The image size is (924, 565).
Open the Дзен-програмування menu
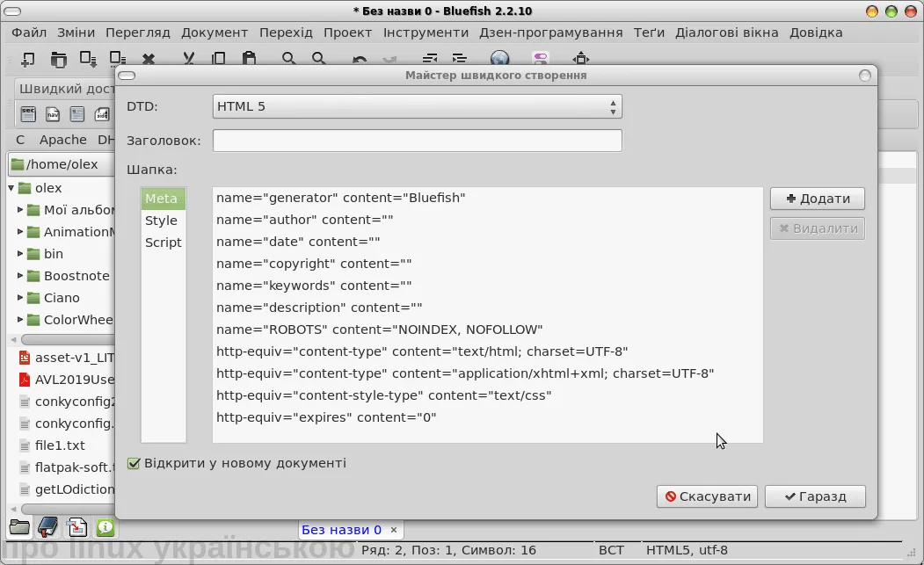pyautogui.click(x=551, y=33)
